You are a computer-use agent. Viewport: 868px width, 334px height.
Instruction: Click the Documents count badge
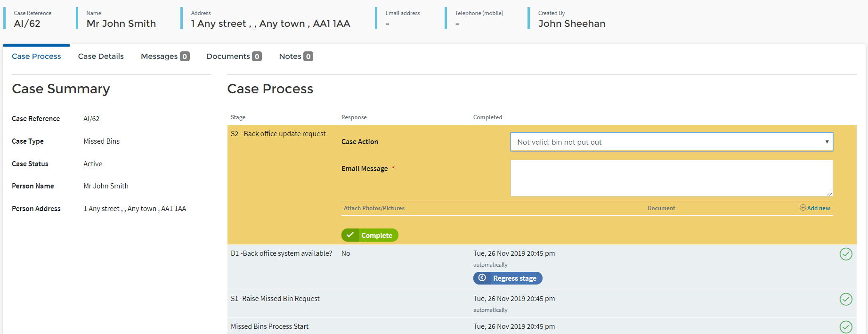click(257, 57)
